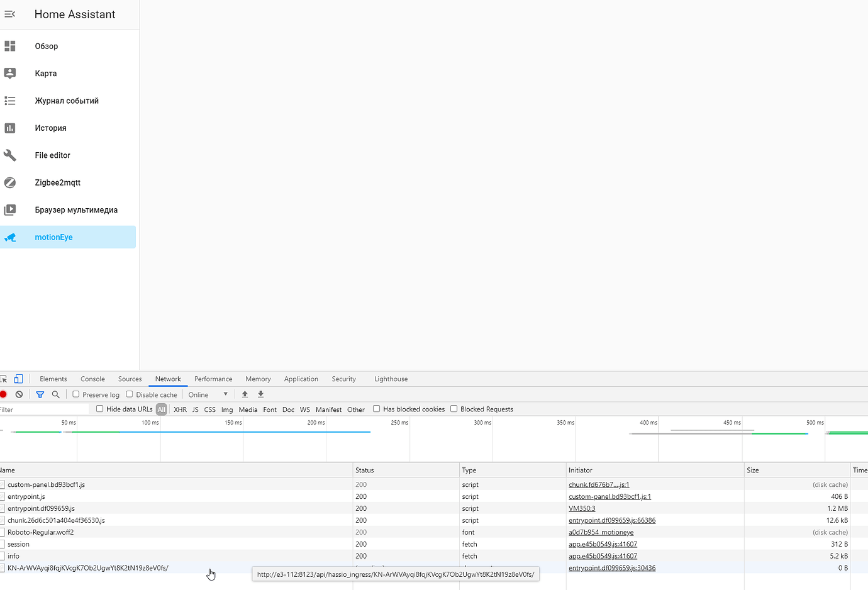
Task: Click the record network log icon
Action: (x=4, y=394)
